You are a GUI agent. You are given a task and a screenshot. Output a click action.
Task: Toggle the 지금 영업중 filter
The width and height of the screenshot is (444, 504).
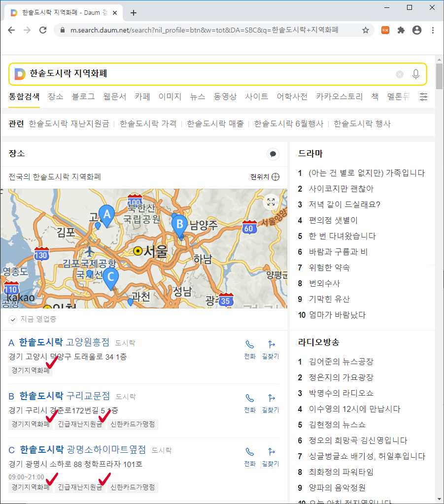click(33, 319)
